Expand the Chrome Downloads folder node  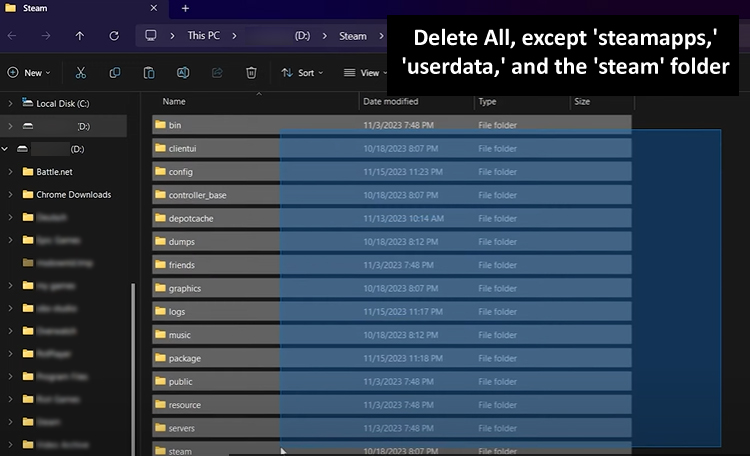click(10, 194)
